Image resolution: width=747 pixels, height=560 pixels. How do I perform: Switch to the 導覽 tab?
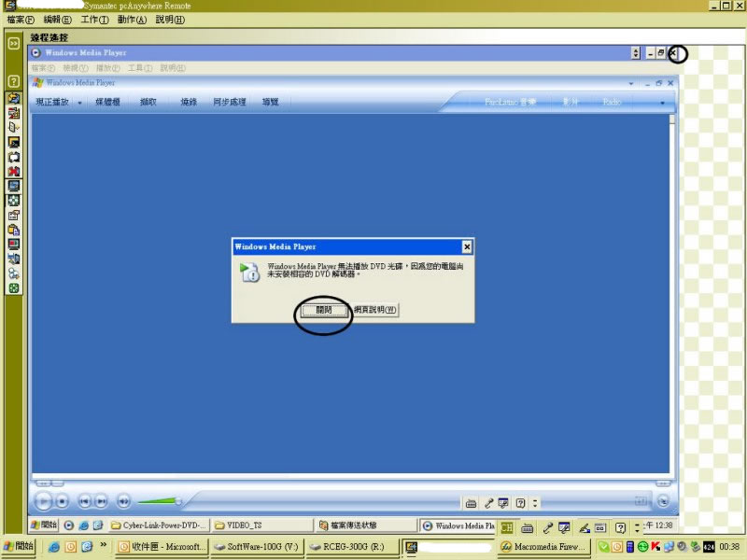270,102
